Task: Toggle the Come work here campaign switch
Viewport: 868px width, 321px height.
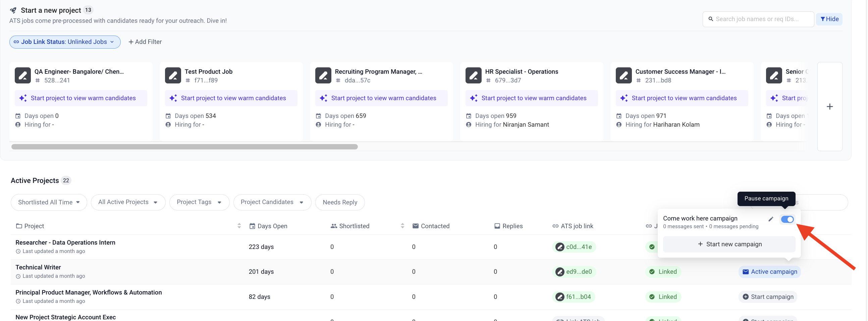Action: [787, 219]
